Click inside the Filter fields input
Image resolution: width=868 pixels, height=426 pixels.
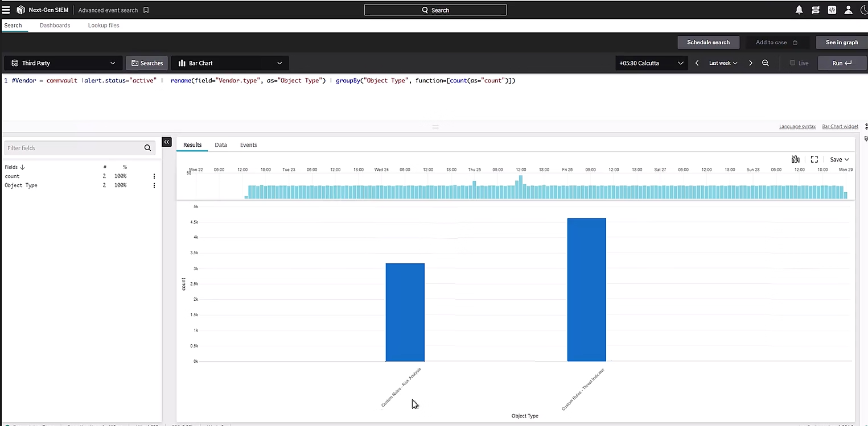[x=74, y=148]
